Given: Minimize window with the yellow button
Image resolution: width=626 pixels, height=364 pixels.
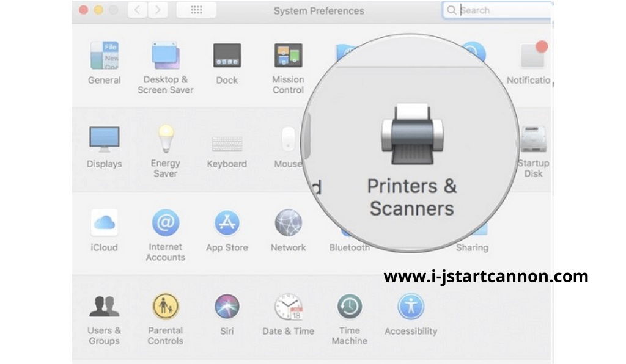Looking at the screenshot, I should point(98,10).
